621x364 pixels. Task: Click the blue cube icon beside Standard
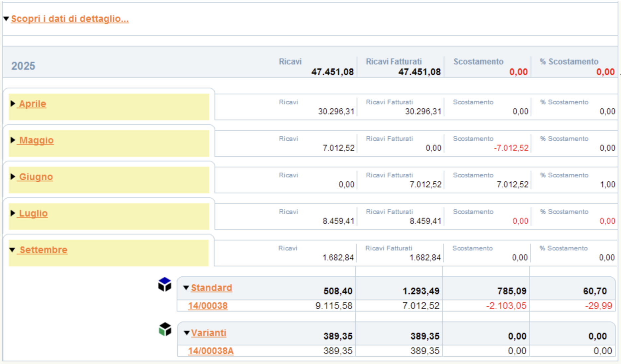(x=164, y=285)
